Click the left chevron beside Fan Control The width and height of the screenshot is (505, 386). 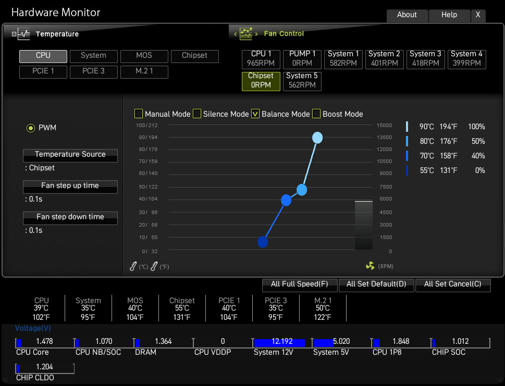click(x=235, y=34)
